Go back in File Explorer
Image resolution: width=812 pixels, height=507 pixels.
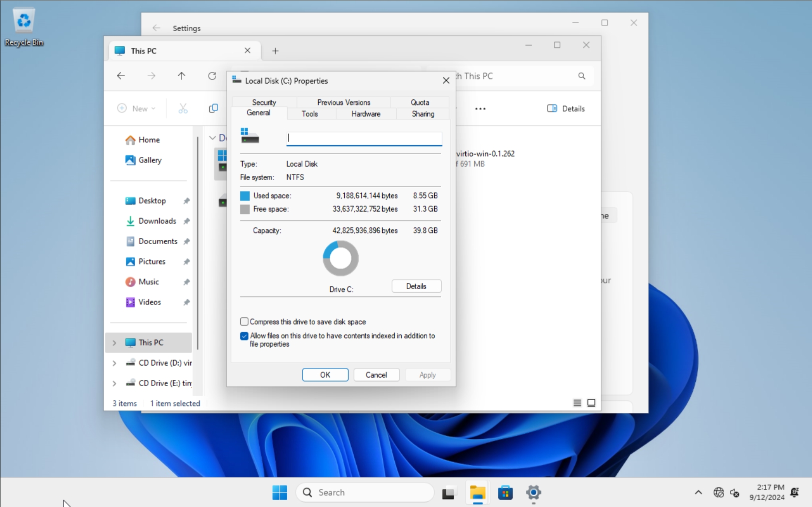coord(121,76)
